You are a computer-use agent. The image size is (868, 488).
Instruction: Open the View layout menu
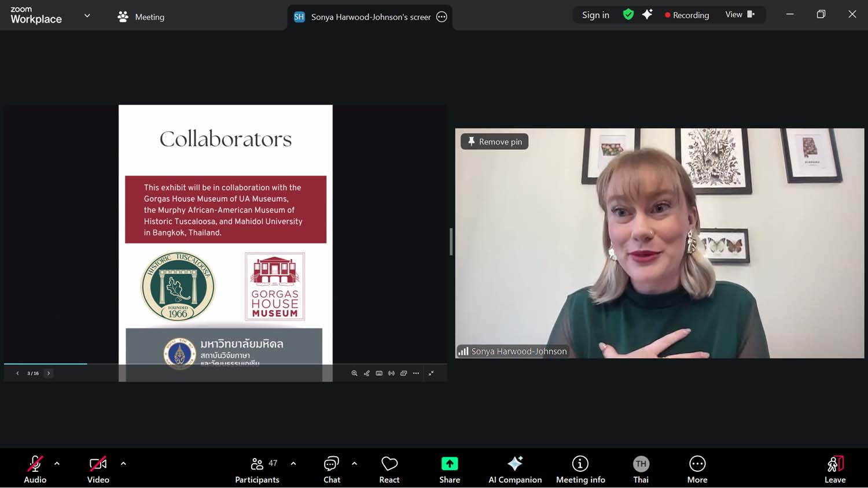point(740,14)
